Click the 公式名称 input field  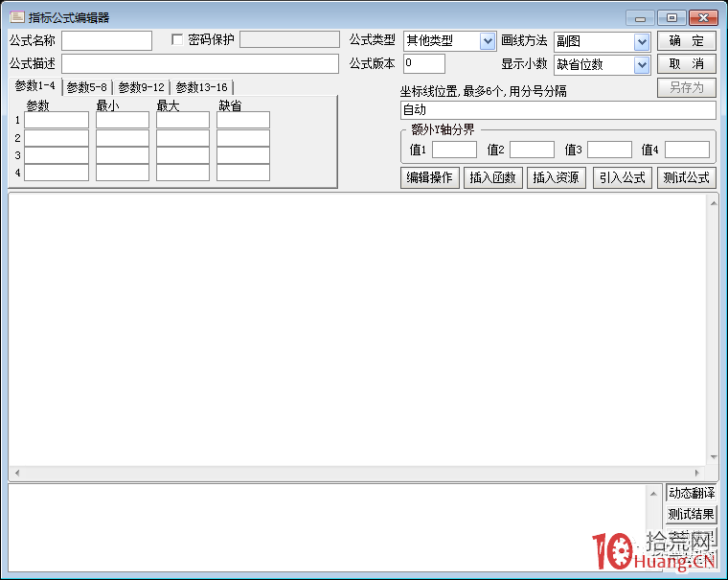pos(106,41)
